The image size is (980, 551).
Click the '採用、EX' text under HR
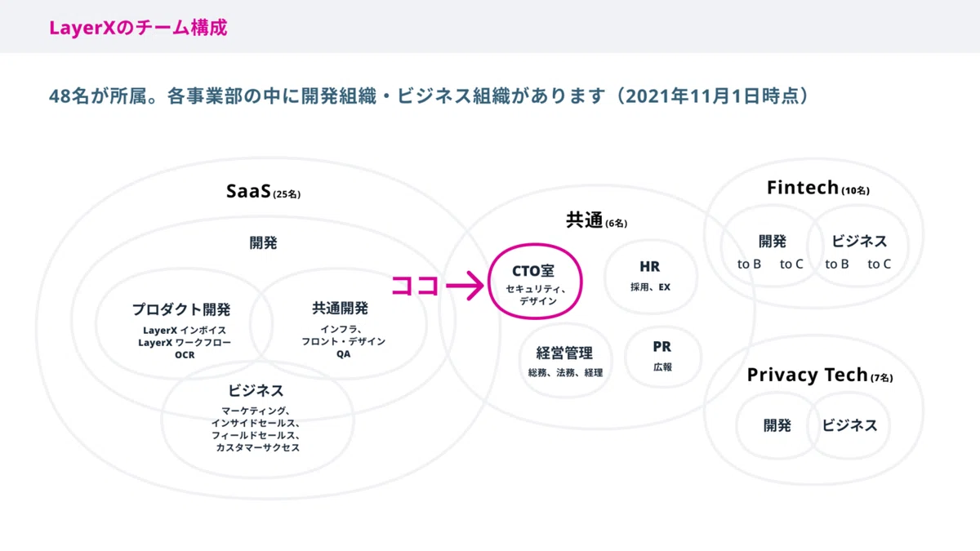tap(650, 287)
